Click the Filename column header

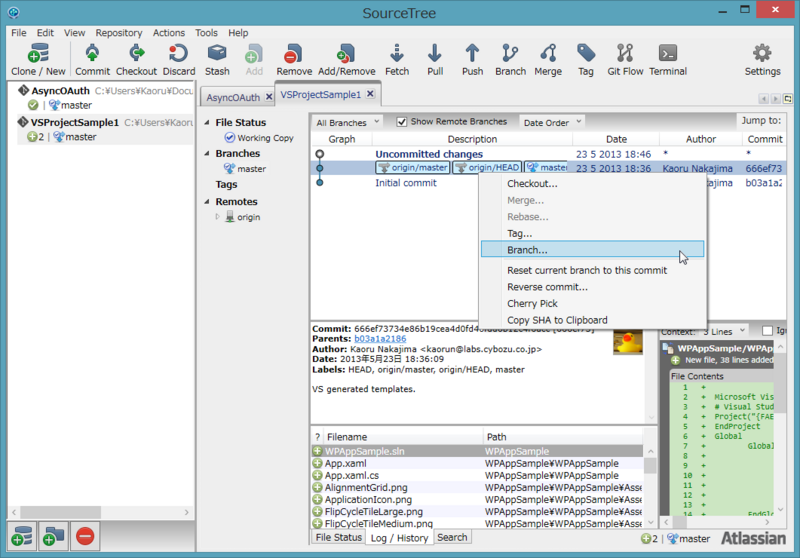click(x=403, y=437)
